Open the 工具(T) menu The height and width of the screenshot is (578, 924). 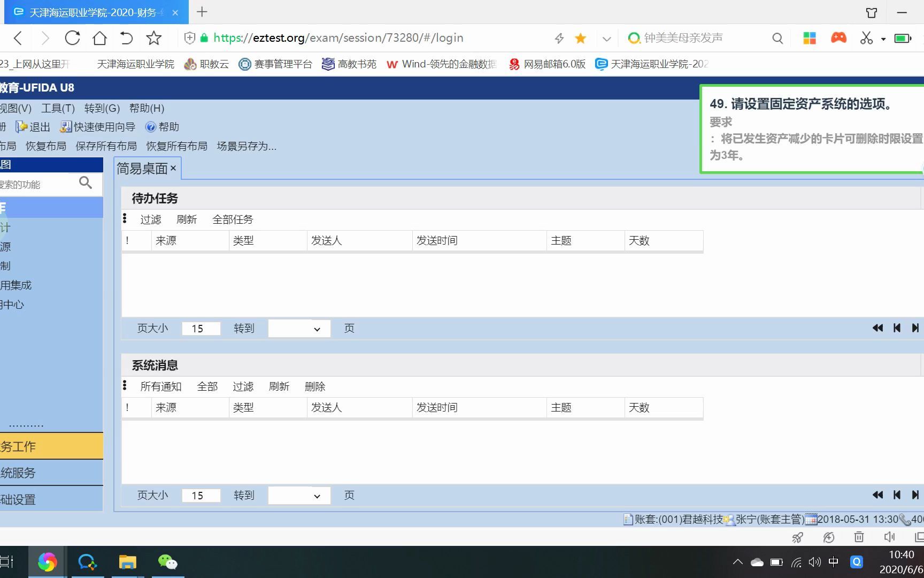click(x=58, y=108)
